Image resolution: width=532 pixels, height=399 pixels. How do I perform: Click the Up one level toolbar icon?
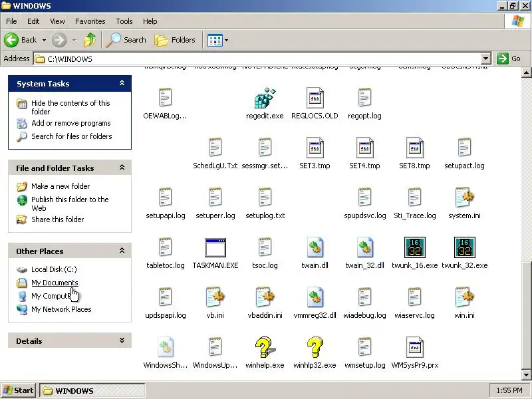90,40
